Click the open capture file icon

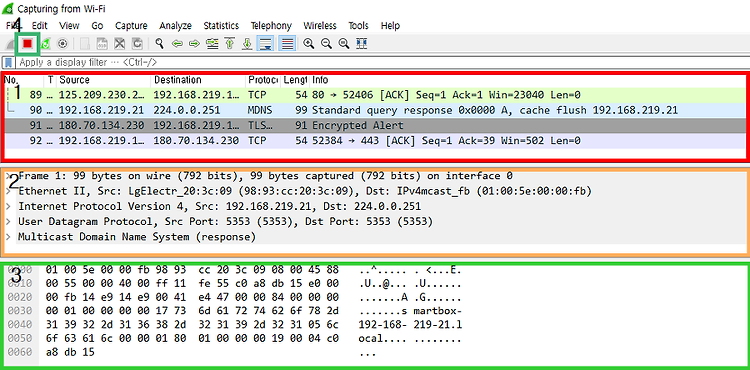click(x=85, y=44)
